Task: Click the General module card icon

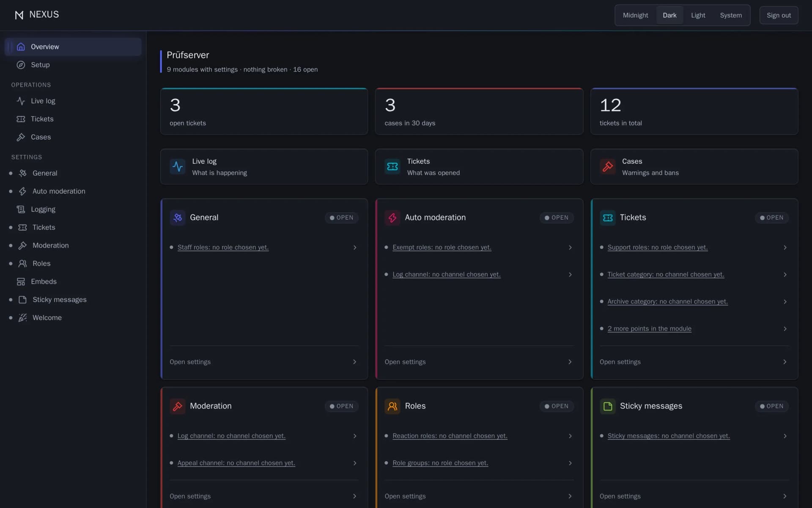Action: 178,218
